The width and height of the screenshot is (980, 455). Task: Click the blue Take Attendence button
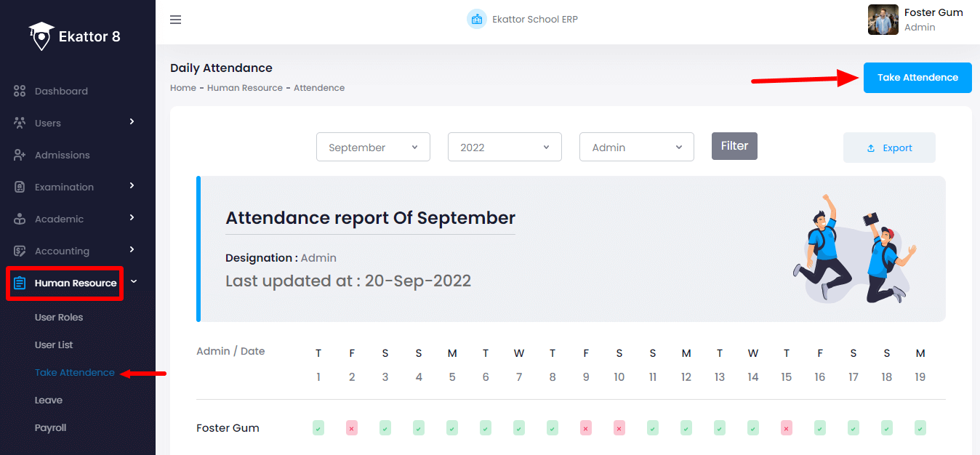[x=917, y=78]
